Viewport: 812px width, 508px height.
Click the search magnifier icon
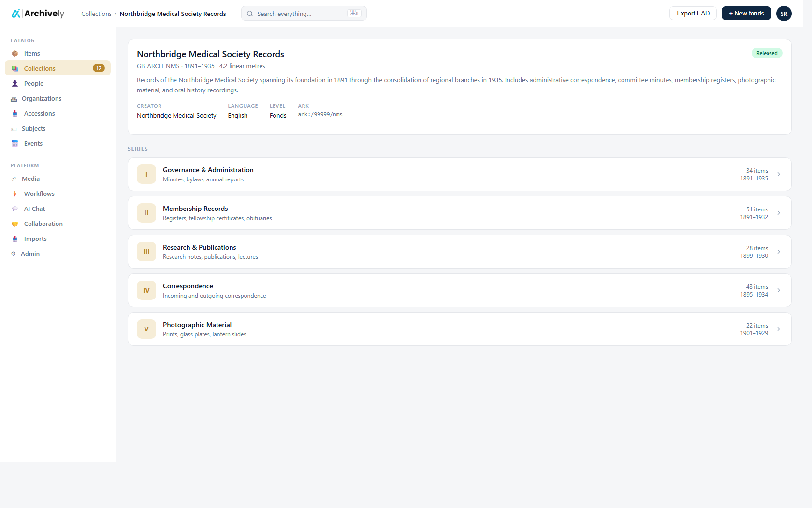tap(250, 14)
